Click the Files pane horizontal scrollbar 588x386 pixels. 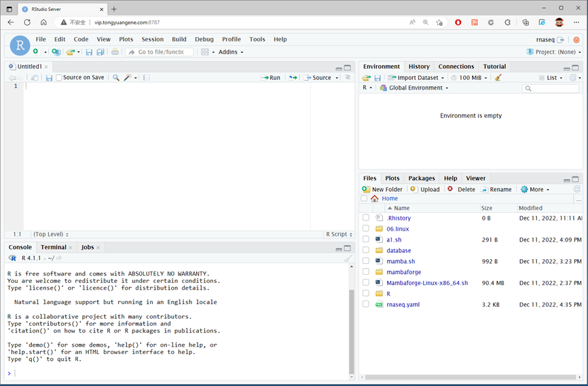point(471,377)
